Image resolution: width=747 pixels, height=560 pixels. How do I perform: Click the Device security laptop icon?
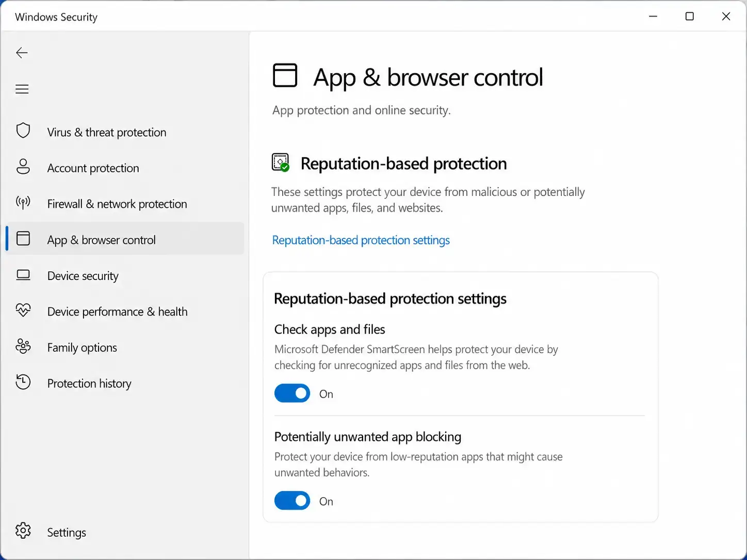[23, 275]
